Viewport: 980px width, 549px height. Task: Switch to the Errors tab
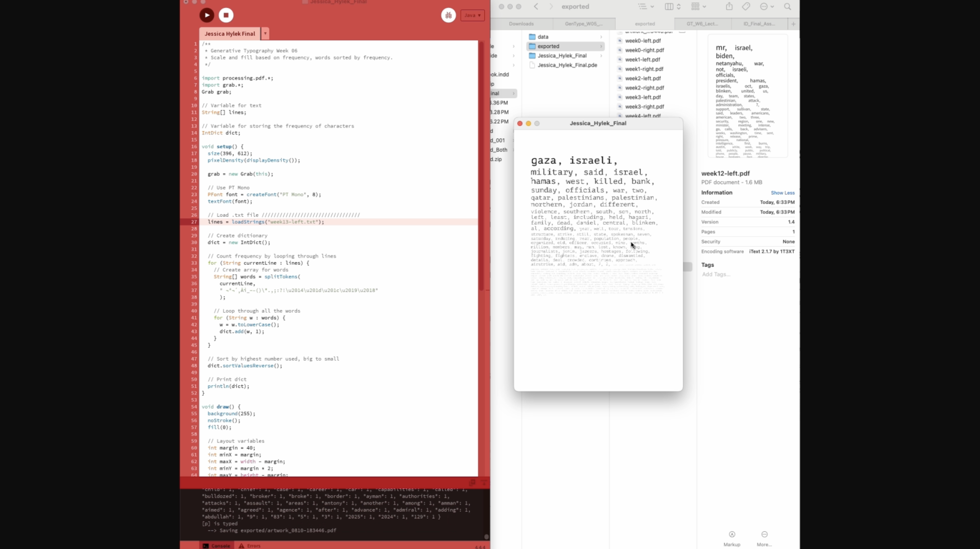[x=250, y=546]
